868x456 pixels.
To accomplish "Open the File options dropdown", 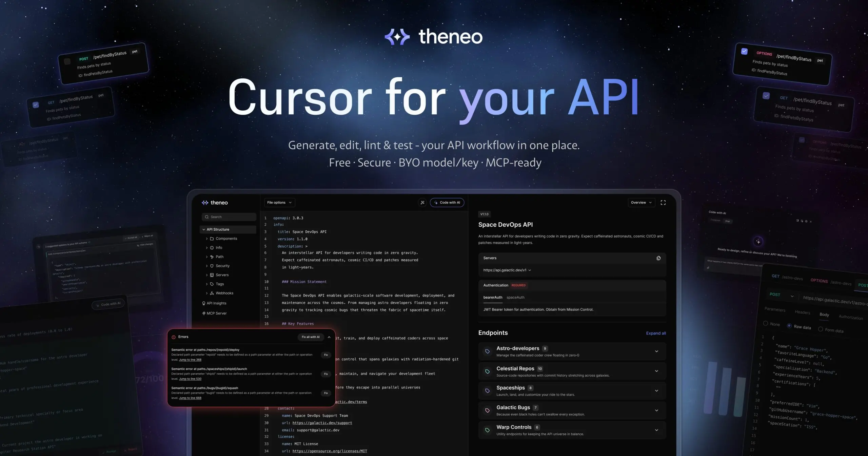I will (x=279, y=203).
